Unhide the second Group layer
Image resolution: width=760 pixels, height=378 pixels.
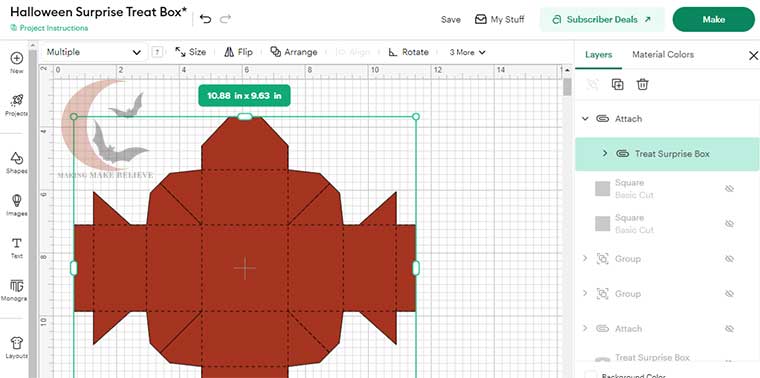click(x=729, y=294)
